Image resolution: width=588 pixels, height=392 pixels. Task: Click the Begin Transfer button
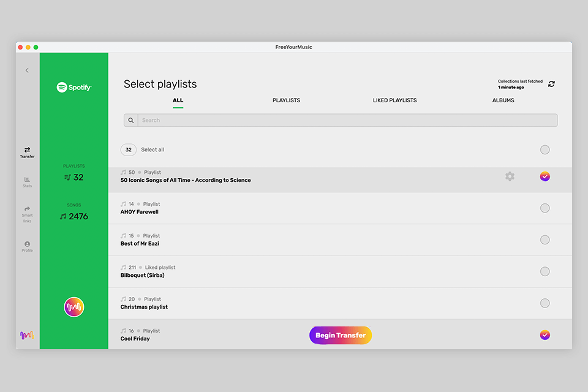(341, 335)
